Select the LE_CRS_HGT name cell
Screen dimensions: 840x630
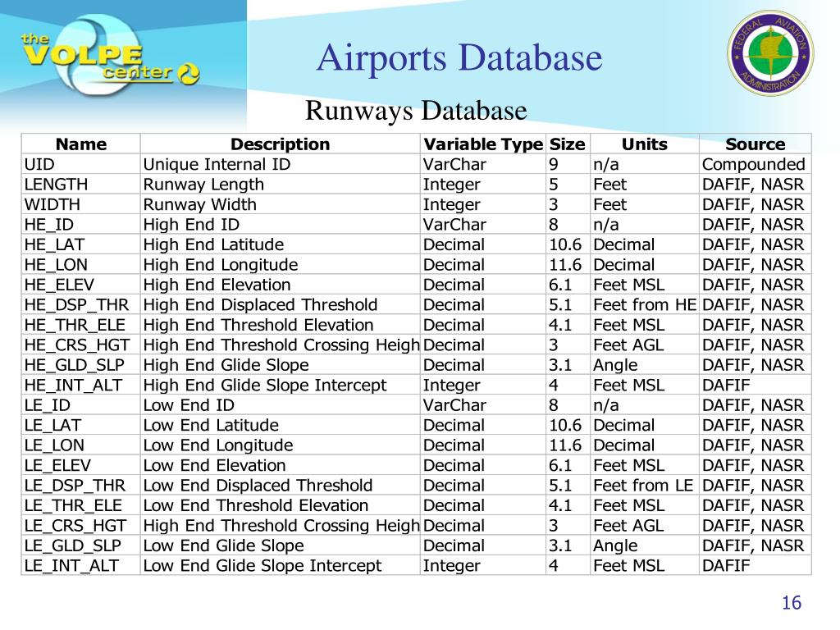coord(81,526)
